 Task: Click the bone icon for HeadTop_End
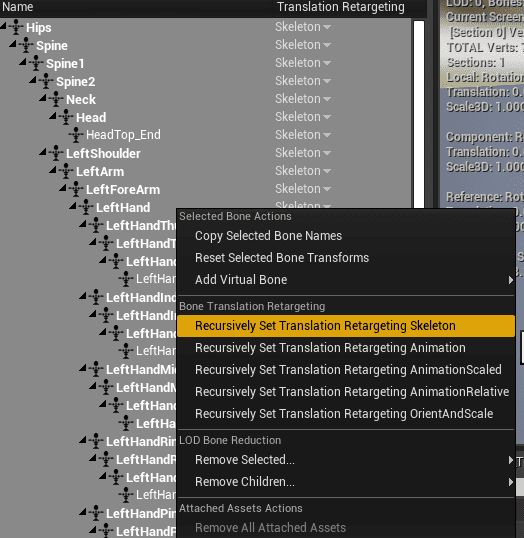(76, 135)
